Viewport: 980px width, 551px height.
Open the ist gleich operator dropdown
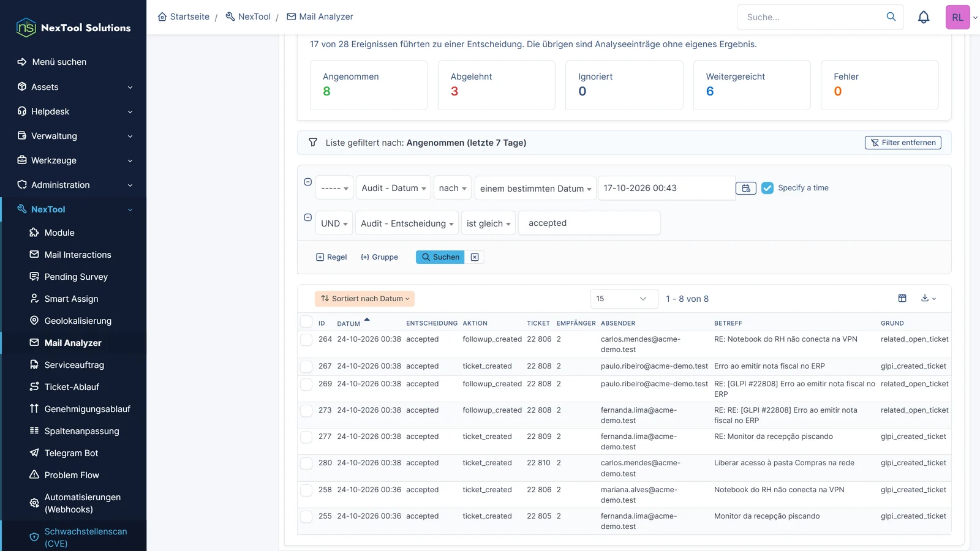(488, 223)
